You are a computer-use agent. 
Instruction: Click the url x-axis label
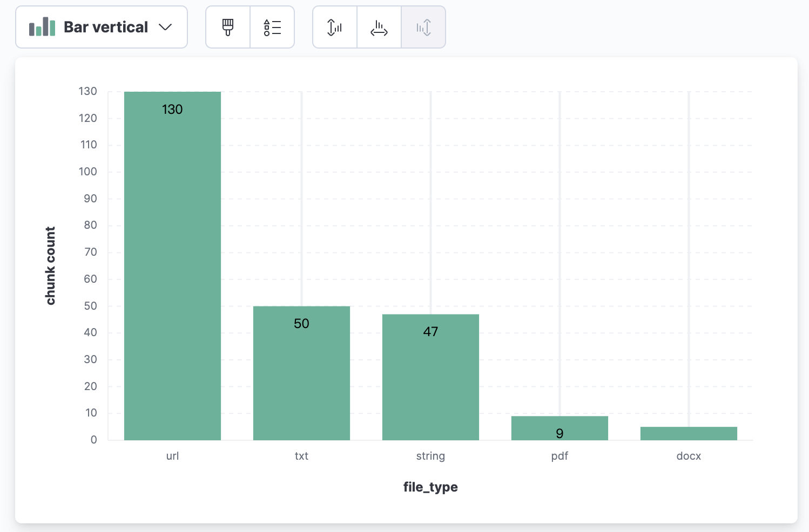[x=172, y=456]
